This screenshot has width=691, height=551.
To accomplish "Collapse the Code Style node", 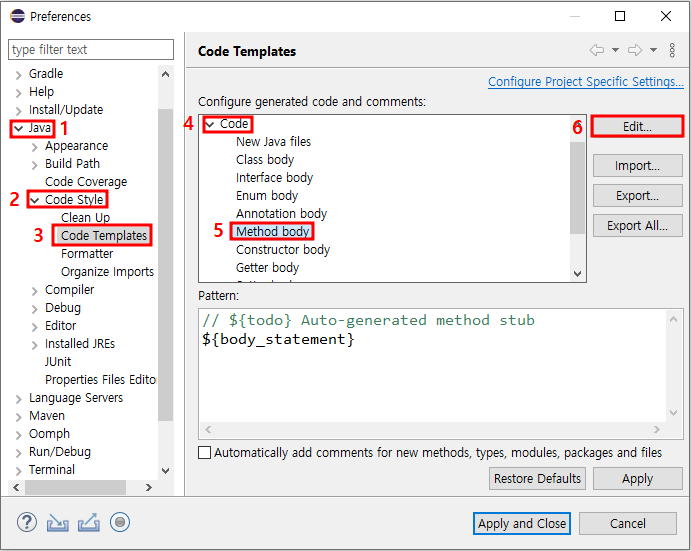I will point(35,201).
